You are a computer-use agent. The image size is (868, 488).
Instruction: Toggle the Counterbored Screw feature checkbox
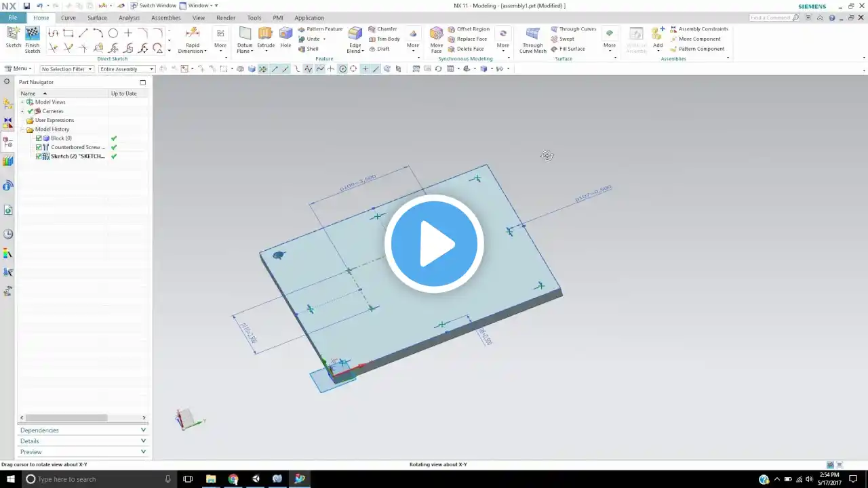[39, 147]
